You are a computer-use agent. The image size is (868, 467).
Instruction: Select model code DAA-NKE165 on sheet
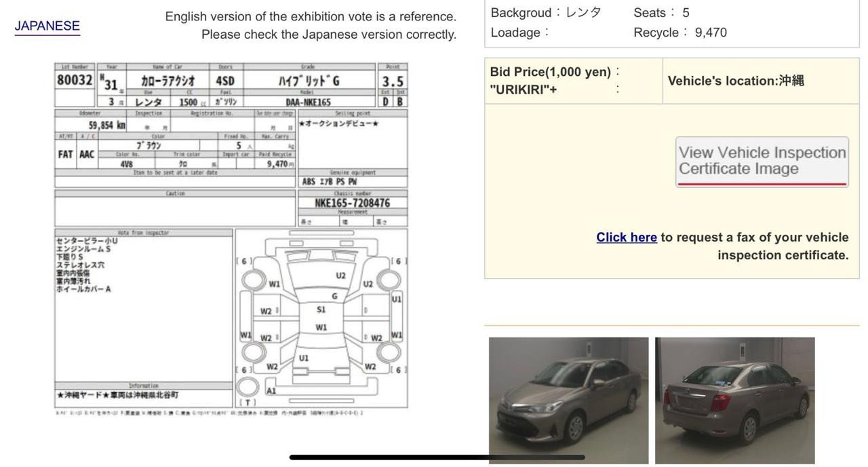(x=309, y=102)
